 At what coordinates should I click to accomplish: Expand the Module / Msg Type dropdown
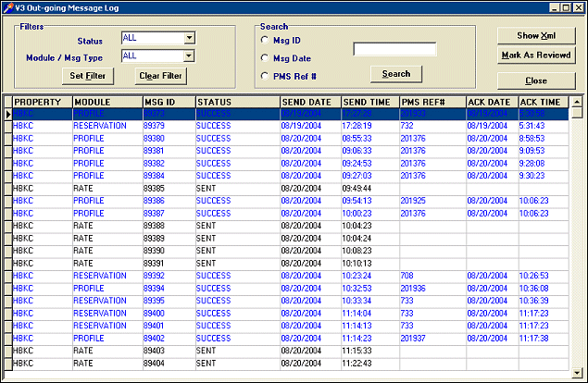[x=189, y=56]
